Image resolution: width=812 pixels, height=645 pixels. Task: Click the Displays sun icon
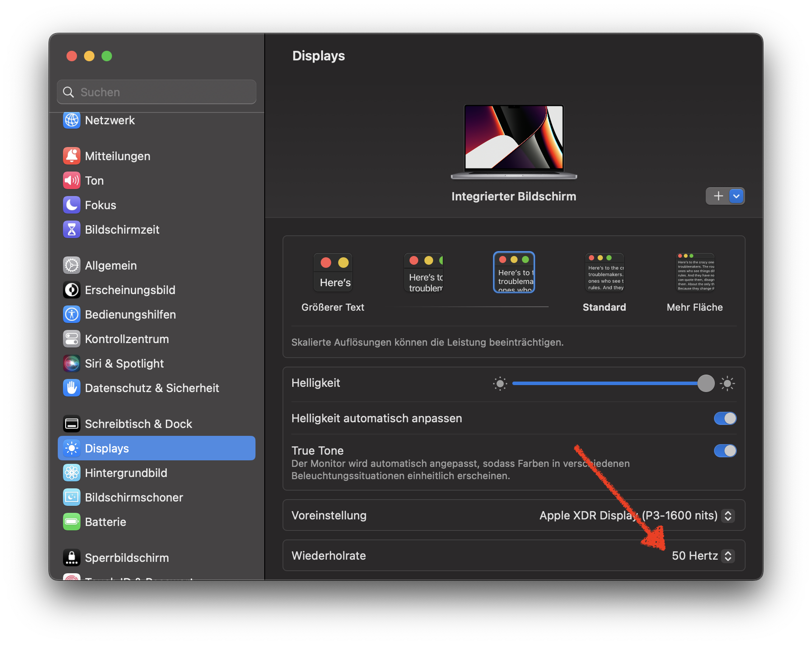coord(72,448)
